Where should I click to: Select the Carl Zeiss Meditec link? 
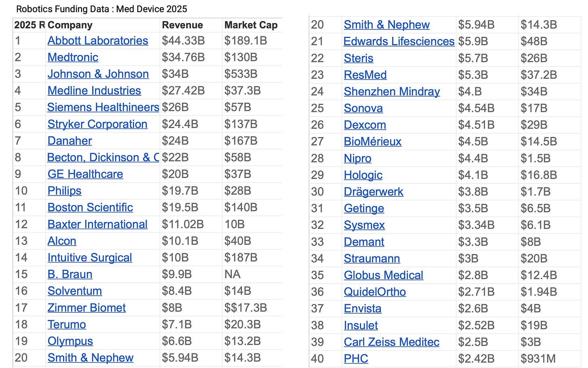pyautogui.click(x=391, y=342)
